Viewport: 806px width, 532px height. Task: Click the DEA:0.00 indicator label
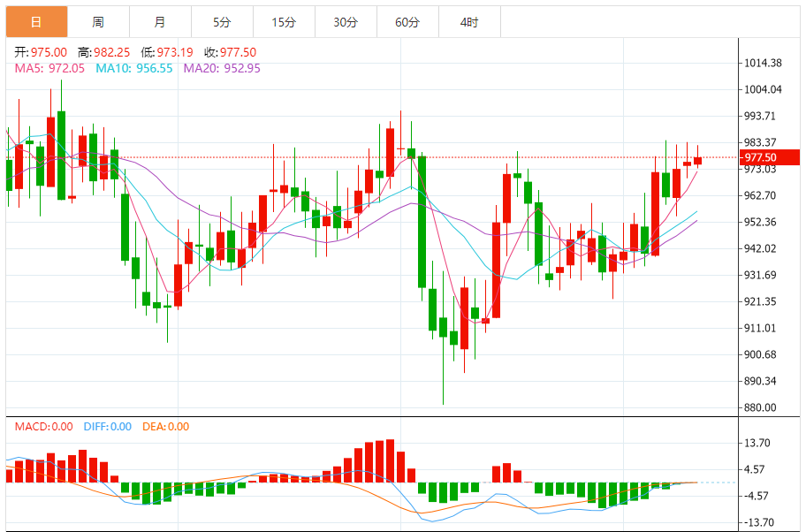[165, 427]
